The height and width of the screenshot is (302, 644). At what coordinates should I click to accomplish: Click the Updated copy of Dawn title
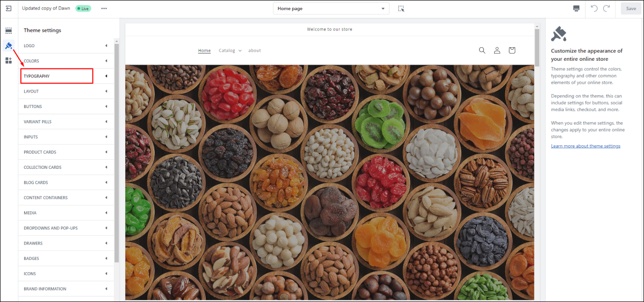point(46,9)
